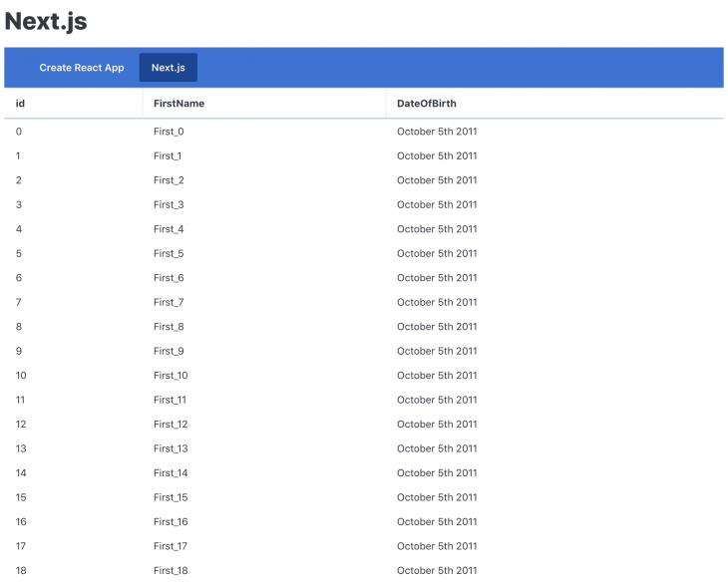This screenshot has height=584, width=728.
Task: Click the id cell showing 8
Action: (x=19, y=327)
